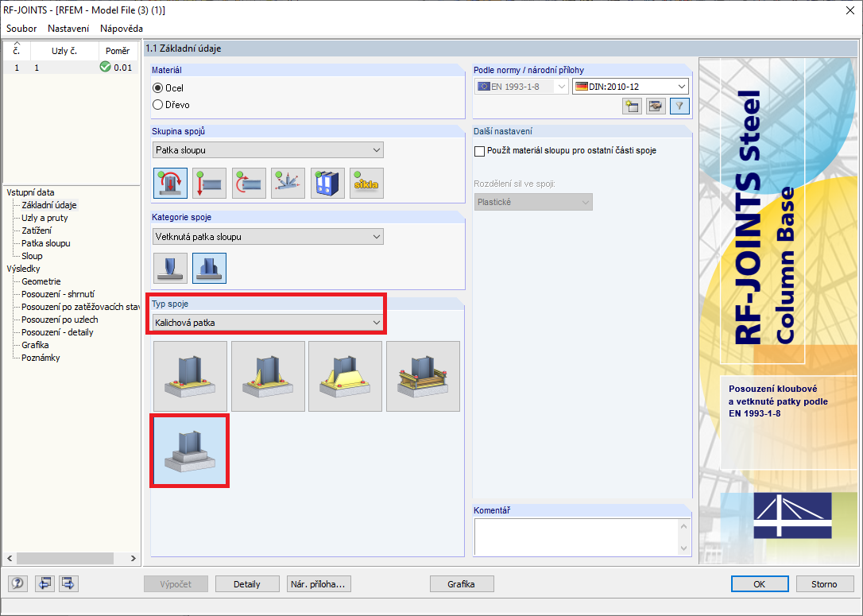
Task: Pick the simple base plate thumbnail
Action: pyautogui.click(x=190, y=376)
